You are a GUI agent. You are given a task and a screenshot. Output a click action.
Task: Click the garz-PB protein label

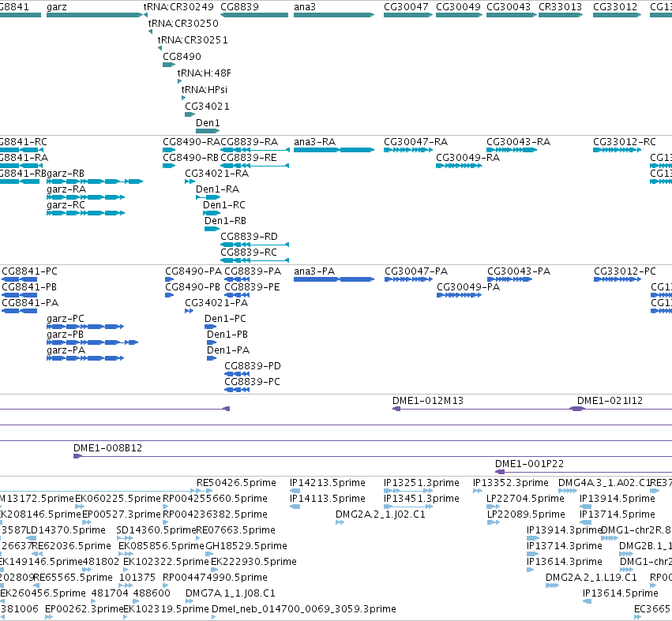pos(65,335)
